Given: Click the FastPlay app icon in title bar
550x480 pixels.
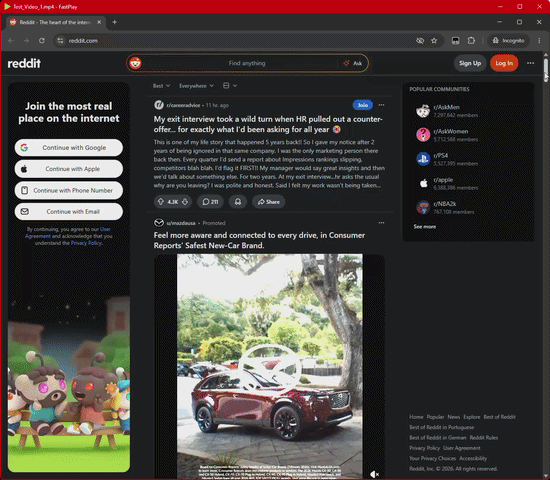Looking at the screenshot, I should [7, 6].
